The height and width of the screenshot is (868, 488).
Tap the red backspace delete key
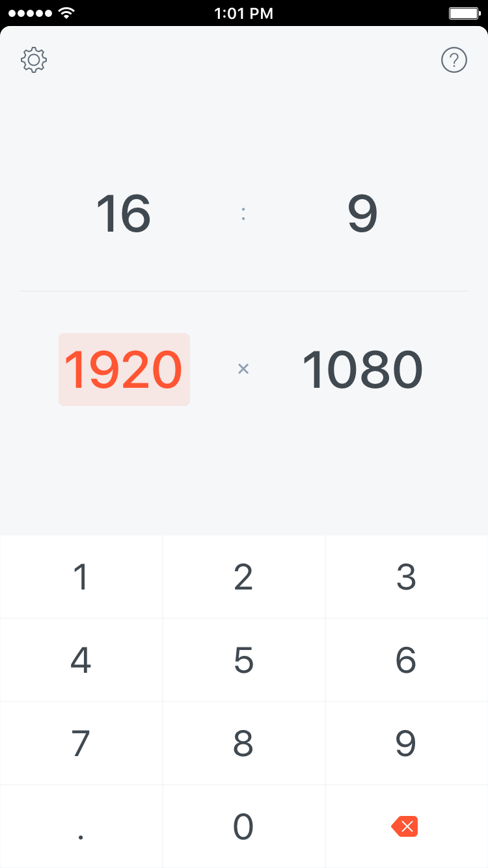click(405, 827)
